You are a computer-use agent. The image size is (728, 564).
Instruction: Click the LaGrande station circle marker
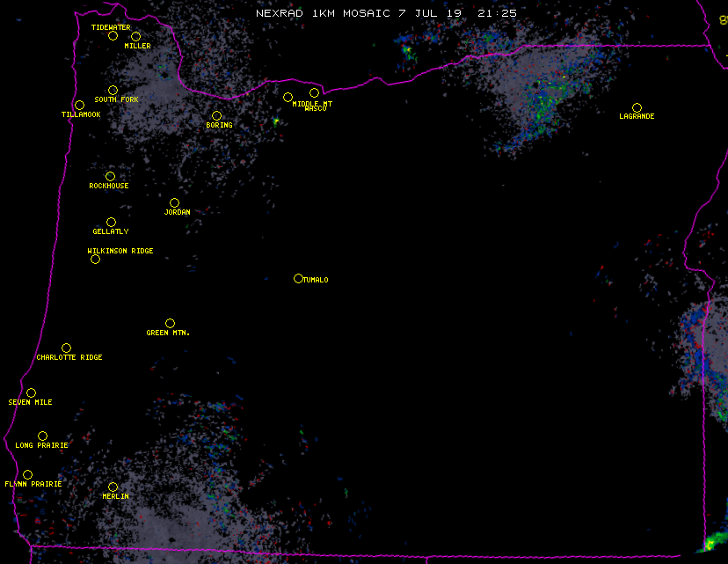(637, 108)
